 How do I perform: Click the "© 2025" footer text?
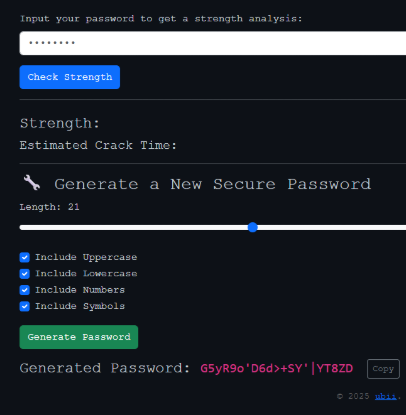click(353, 396)
